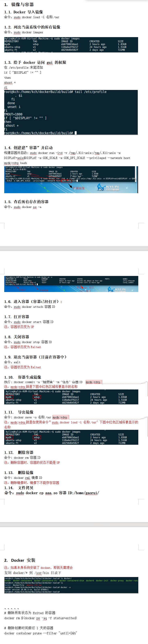Select the docker-tools terminal screenshot
Viewport: 148px width, 644px height.
(x=71, y=585)
